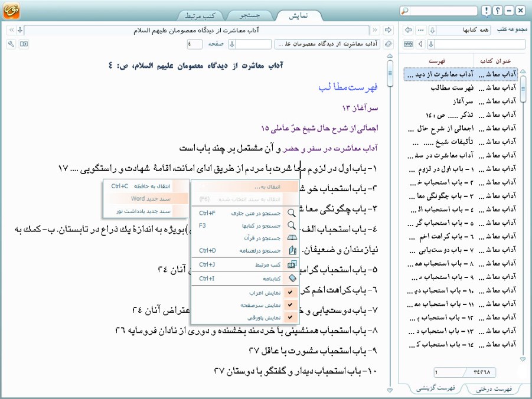Switch to the کتب مرتبط tab
This screenshot has width=532, height=399.
200,15
